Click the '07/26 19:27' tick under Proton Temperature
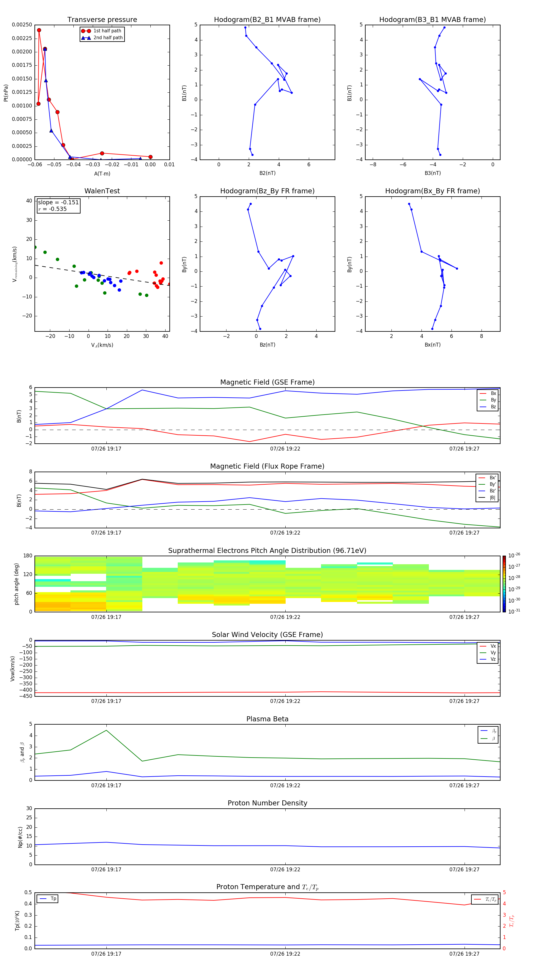 [x=464, y=954]
